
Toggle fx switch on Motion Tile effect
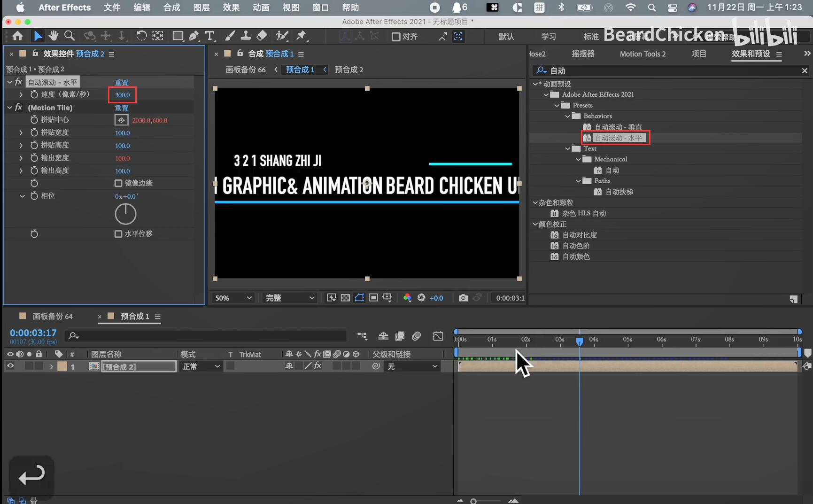[x=18, y=107]
